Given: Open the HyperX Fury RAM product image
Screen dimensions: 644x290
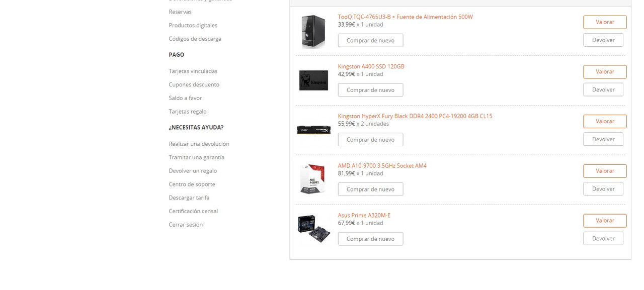Looking at the screenshot, I should tap(313, 130).
